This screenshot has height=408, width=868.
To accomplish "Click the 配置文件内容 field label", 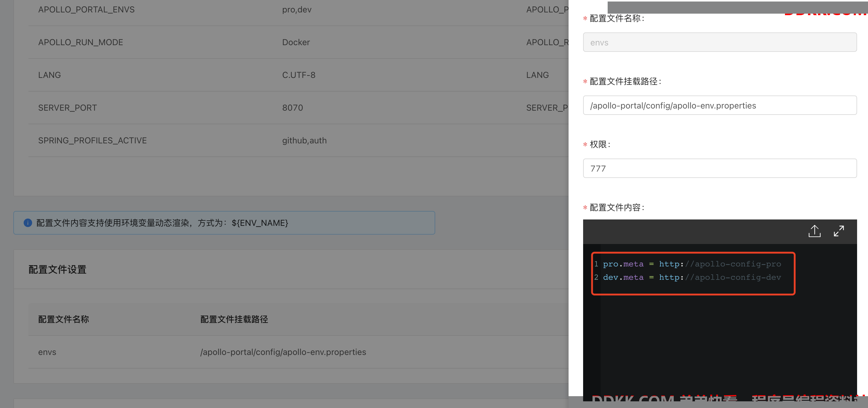I will click(x=617, y=207).
